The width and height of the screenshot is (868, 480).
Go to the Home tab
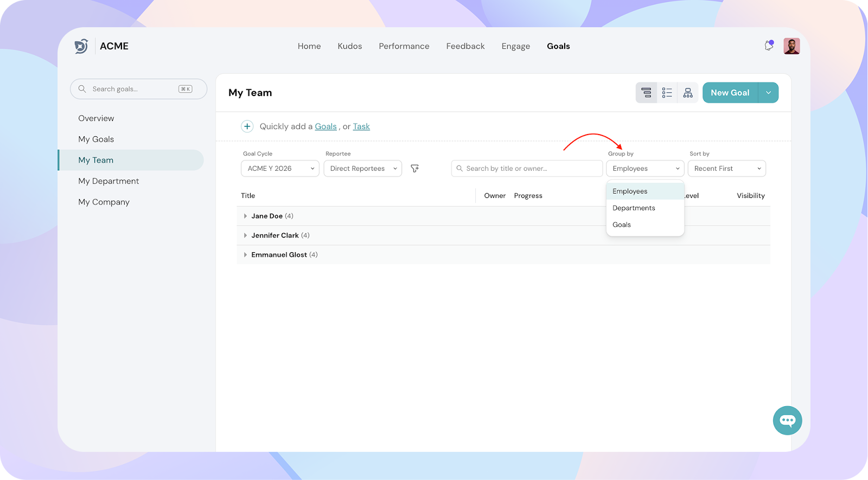309,46
